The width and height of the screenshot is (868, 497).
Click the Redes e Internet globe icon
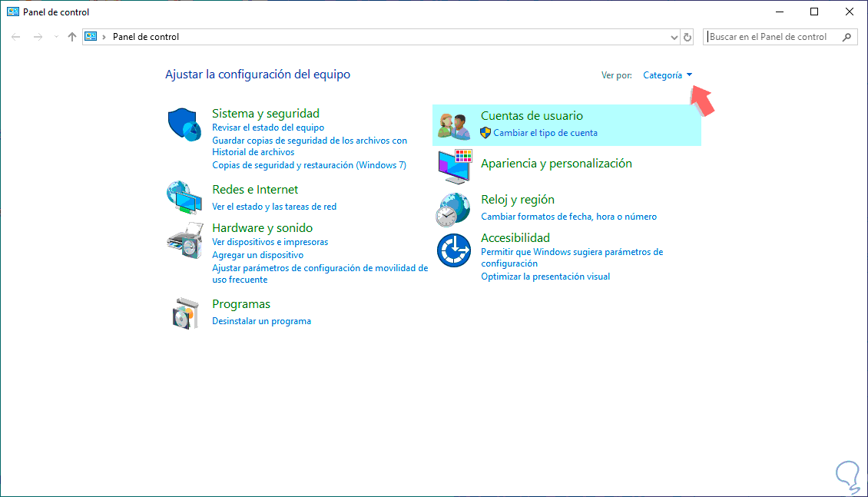point(184,197)
